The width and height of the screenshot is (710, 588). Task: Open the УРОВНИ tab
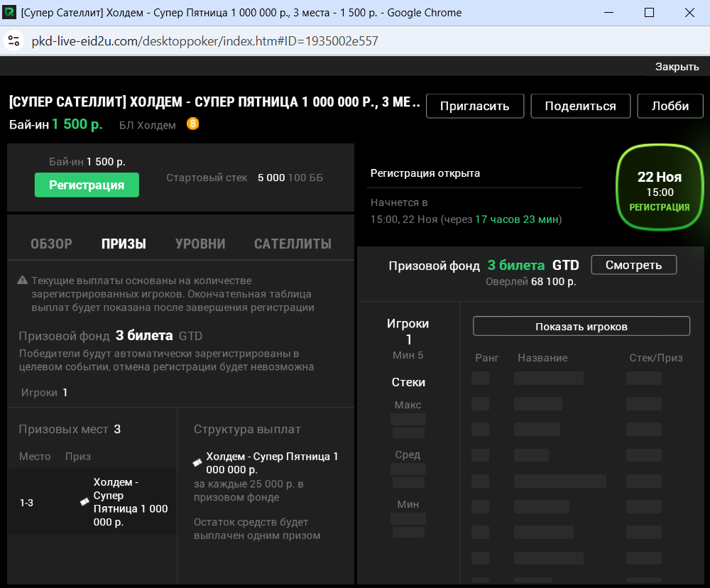tap(200, 243)
